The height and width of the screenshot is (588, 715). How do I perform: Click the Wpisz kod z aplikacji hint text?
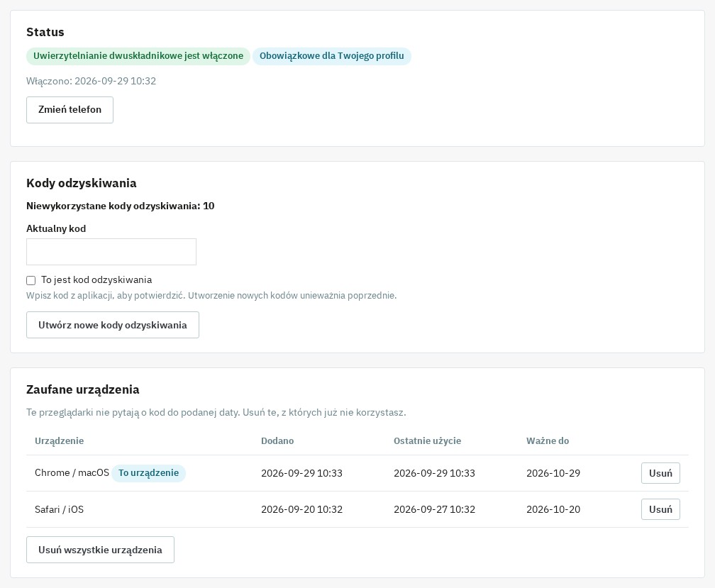(x=211, y=295)
